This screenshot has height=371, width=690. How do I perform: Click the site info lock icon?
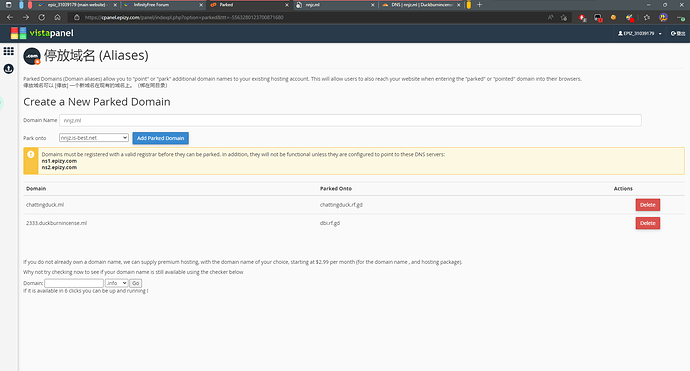(77, 17)
